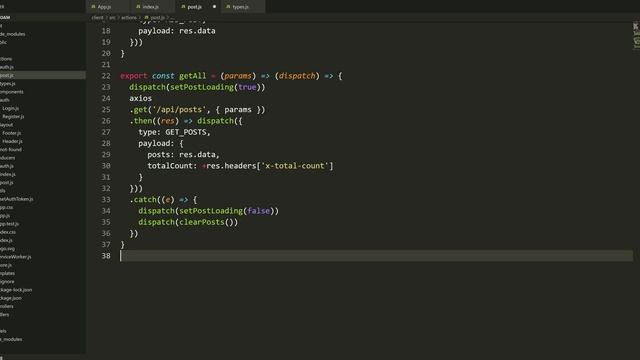
Task: Click the '.catch' call on line 33
Action: coord(143,200)
